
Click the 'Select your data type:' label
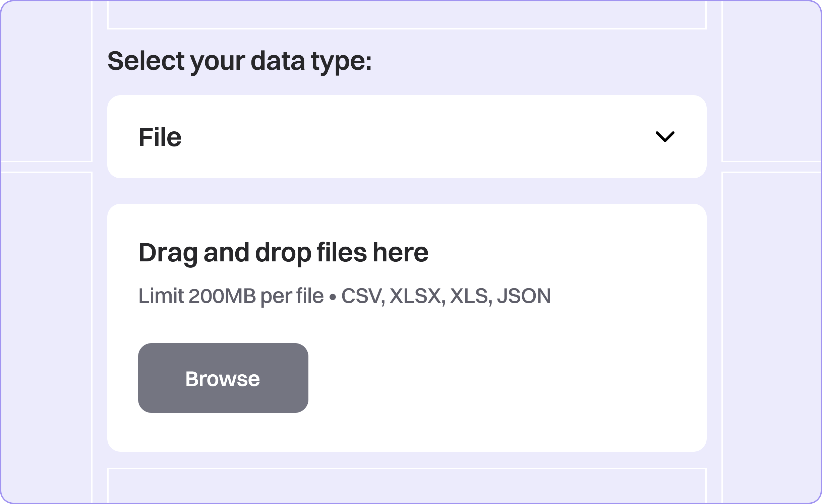(239, 61)
